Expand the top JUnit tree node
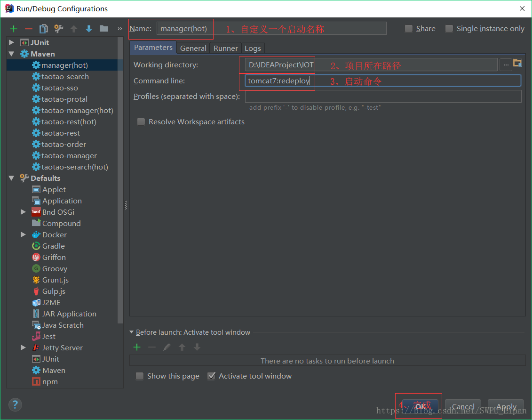Screen dimensions: 532x420 click(12, 42)
